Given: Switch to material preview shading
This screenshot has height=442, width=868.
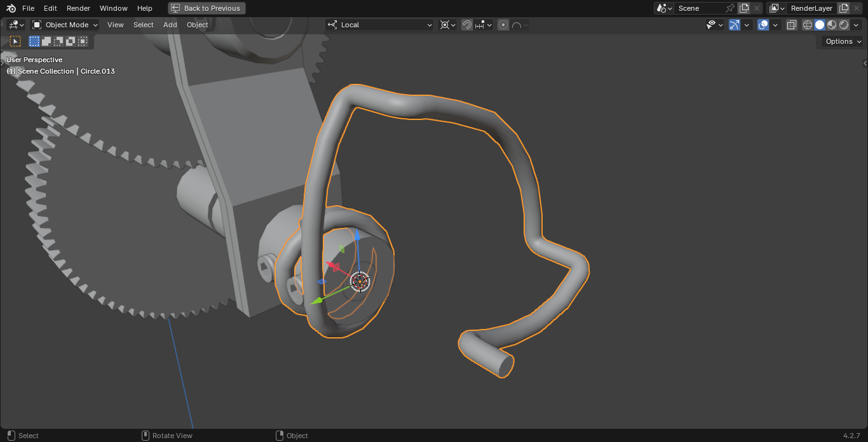Looking at the screenshot, I should tap(832, 25).
